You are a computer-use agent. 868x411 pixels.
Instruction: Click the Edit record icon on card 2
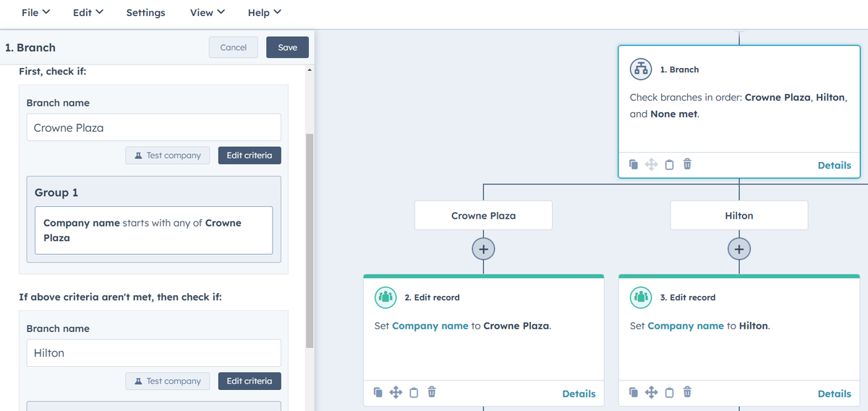click(x=385, y=297)
